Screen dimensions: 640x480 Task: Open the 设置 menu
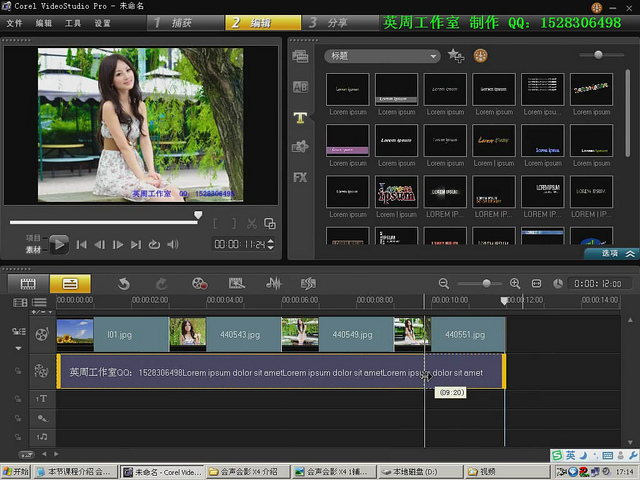pos(102,23)
